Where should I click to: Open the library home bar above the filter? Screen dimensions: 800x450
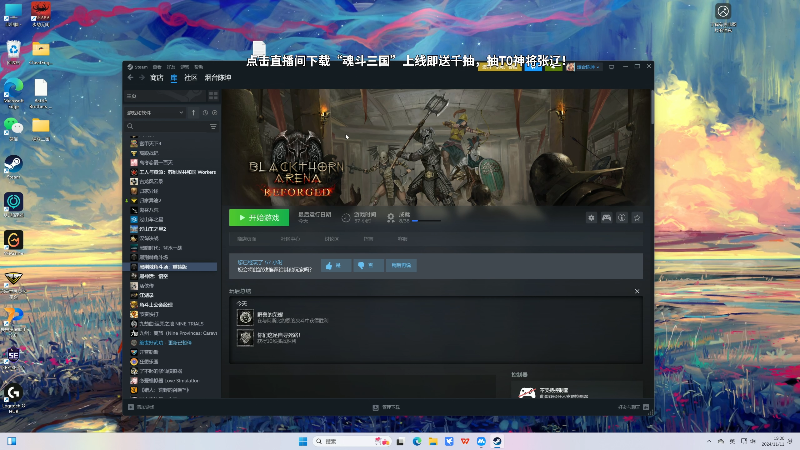(x=164, y=96)
